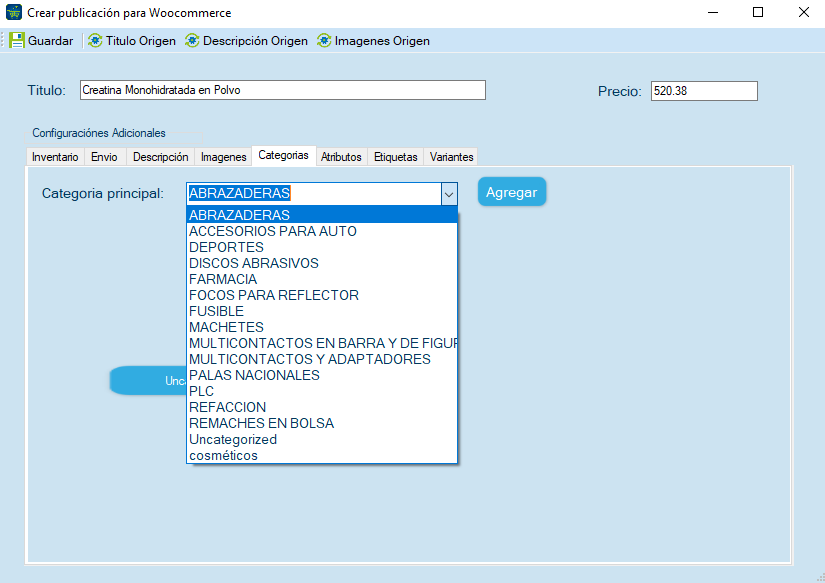Click the Woocommerce app icon in the title bar
This screenshot has height=583, width=825.
[x=14, y=12]
